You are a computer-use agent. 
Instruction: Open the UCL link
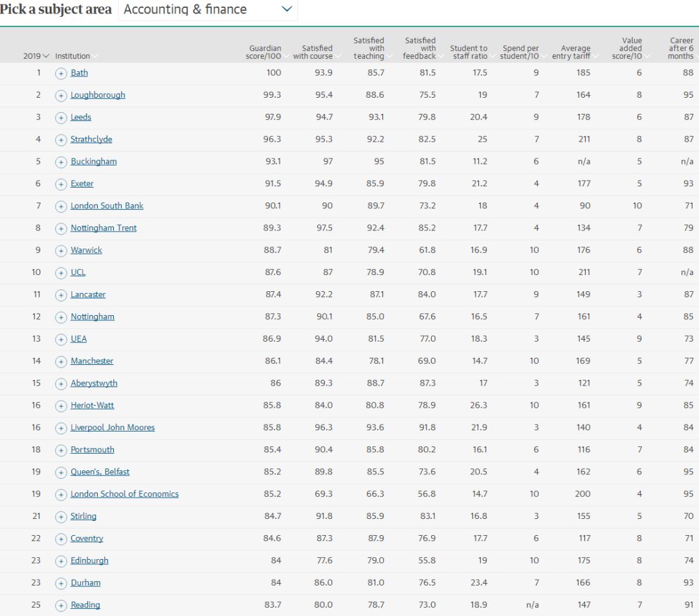(78, 272)
